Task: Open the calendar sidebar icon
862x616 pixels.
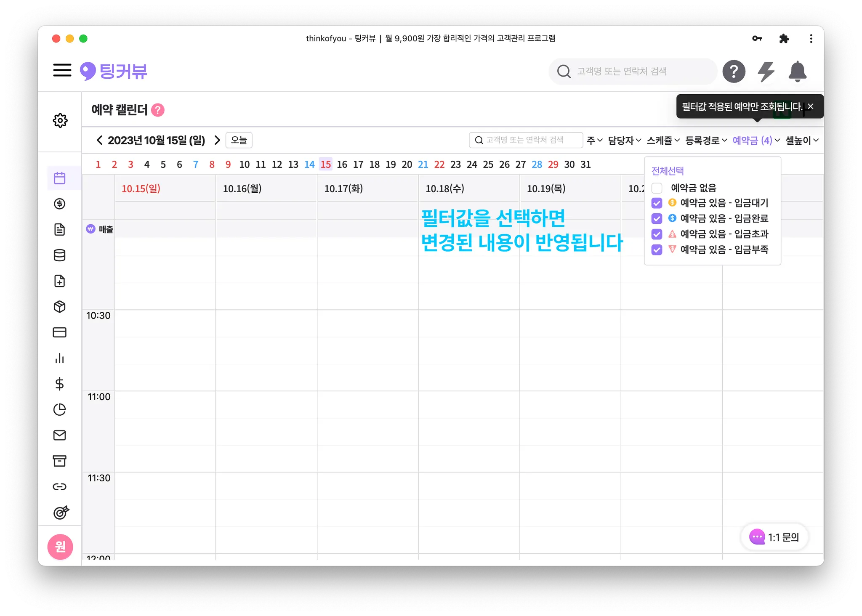Action: [60, 178]
